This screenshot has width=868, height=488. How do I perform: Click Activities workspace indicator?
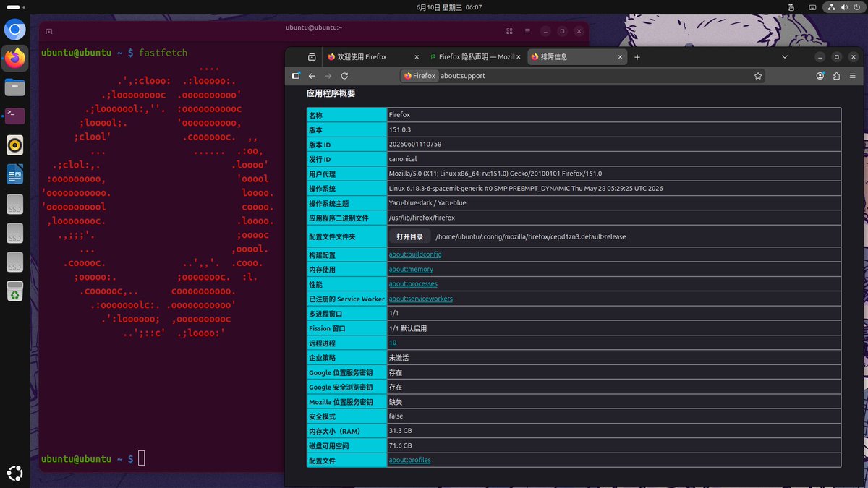click(x=14, y=7)
